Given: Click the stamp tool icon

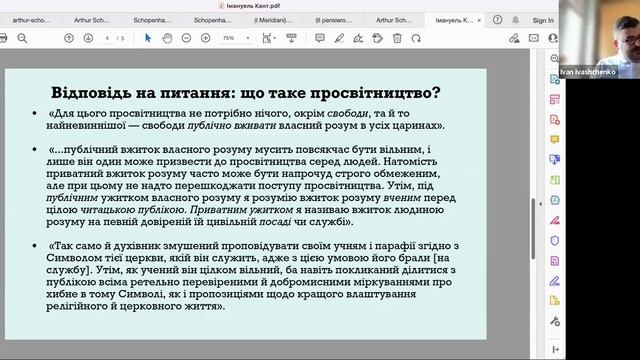Looking at the screenshot, I should tap(378, 38).
